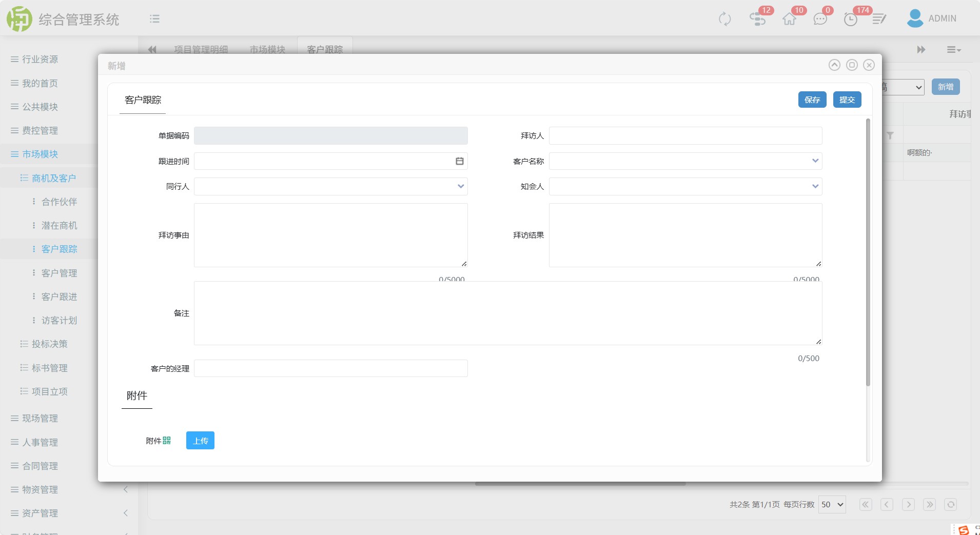Expand the 客户名称 dropdown
The height and width of the screenshot is (535, 980).
685,161
